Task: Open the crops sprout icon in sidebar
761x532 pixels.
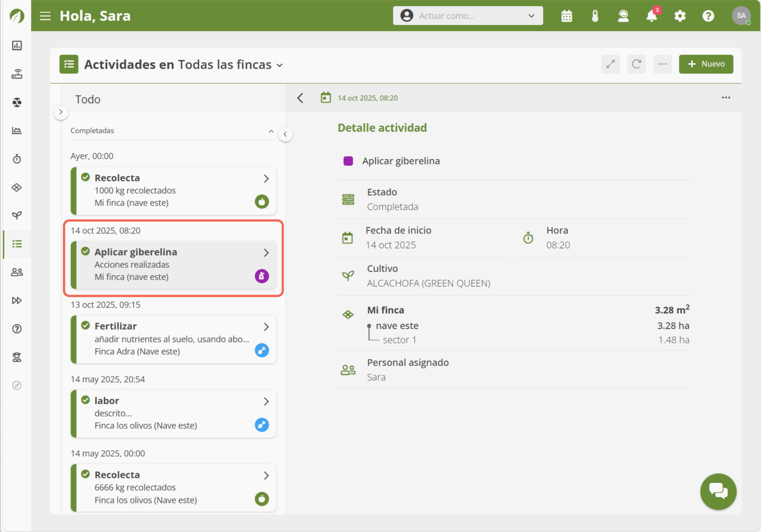Action: pyautogui.click(x=17, y=216)
